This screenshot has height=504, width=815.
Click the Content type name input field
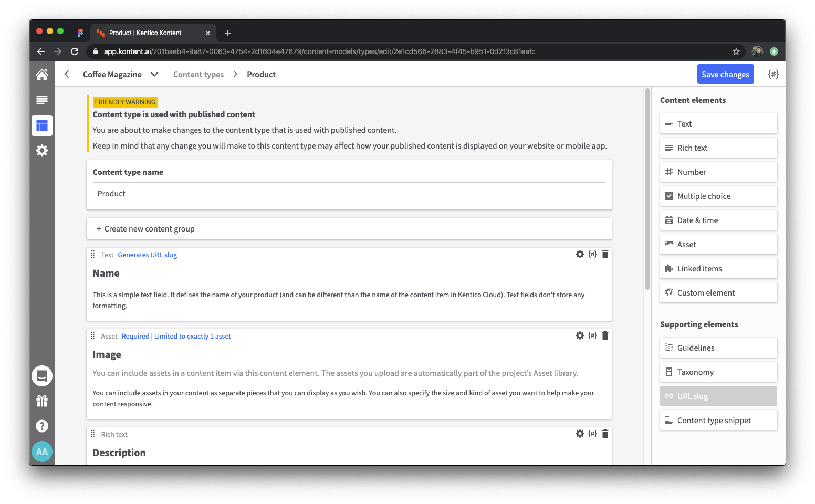point(349,193)
